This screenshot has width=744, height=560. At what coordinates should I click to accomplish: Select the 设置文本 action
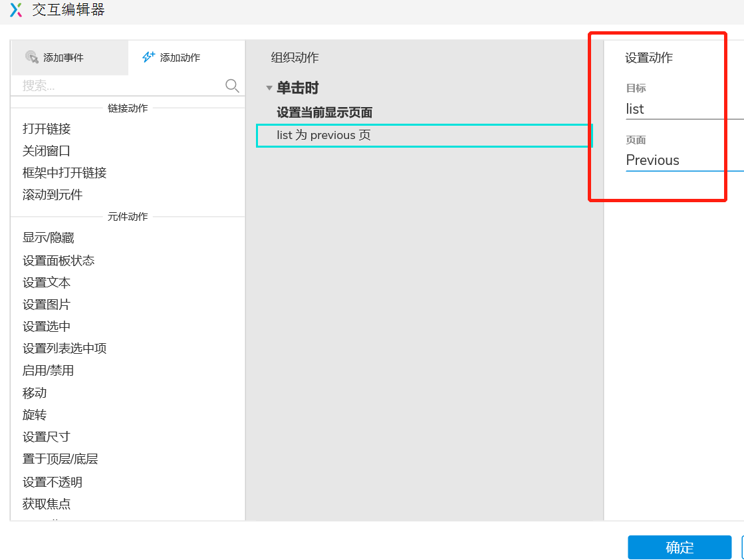[x=47, y=283]
